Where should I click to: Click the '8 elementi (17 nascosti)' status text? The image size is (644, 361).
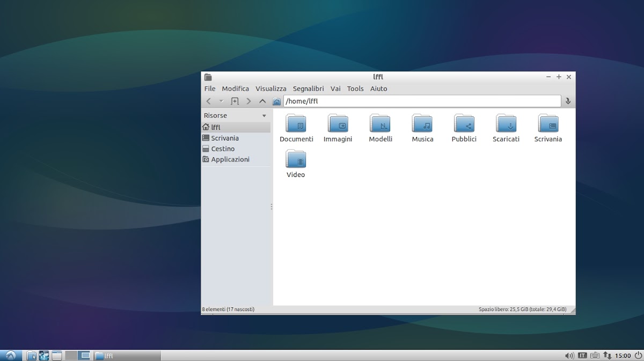click(228, 310)
